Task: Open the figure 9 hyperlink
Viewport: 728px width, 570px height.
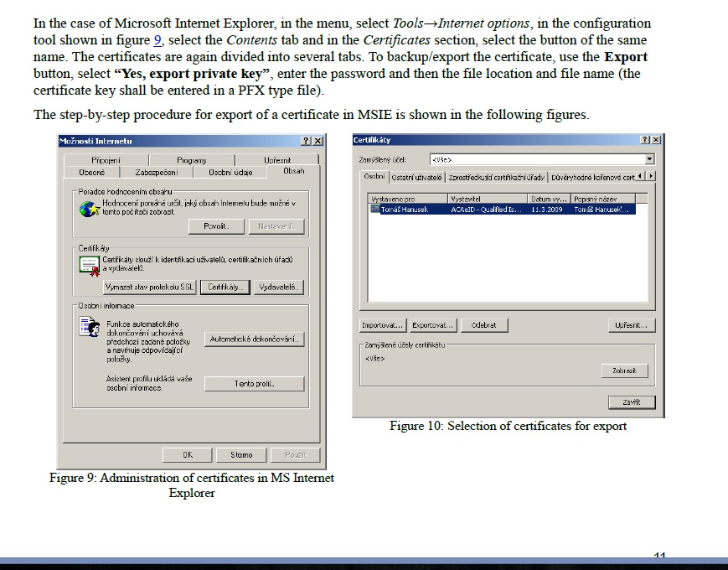Action: pyautogui.click(x=157, y=39)
